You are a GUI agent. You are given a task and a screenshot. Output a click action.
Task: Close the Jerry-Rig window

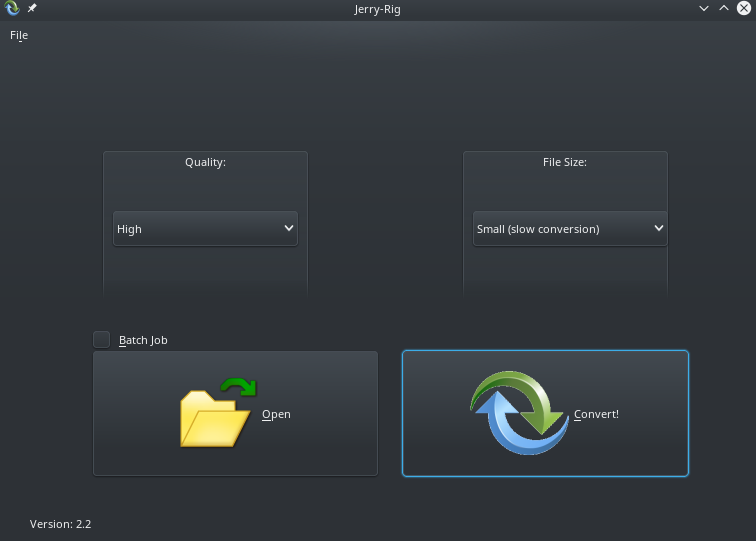point(742,9)
